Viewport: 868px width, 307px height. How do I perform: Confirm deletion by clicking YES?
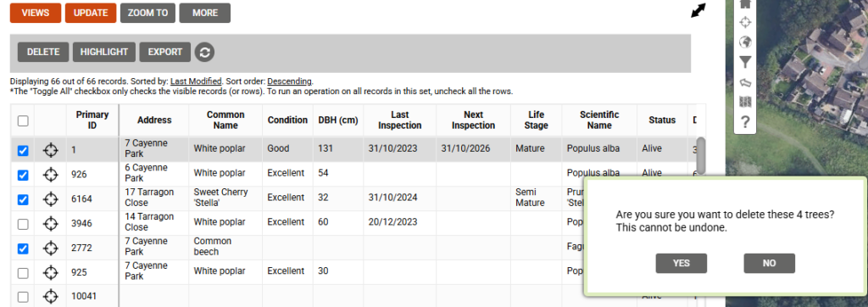tap(681, 263)
